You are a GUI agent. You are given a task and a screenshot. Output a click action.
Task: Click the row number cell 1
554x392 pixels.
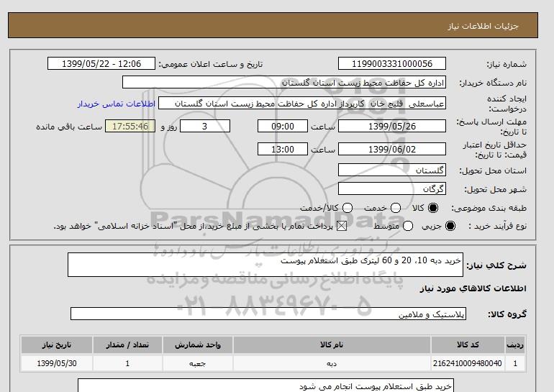pos(515,363)
